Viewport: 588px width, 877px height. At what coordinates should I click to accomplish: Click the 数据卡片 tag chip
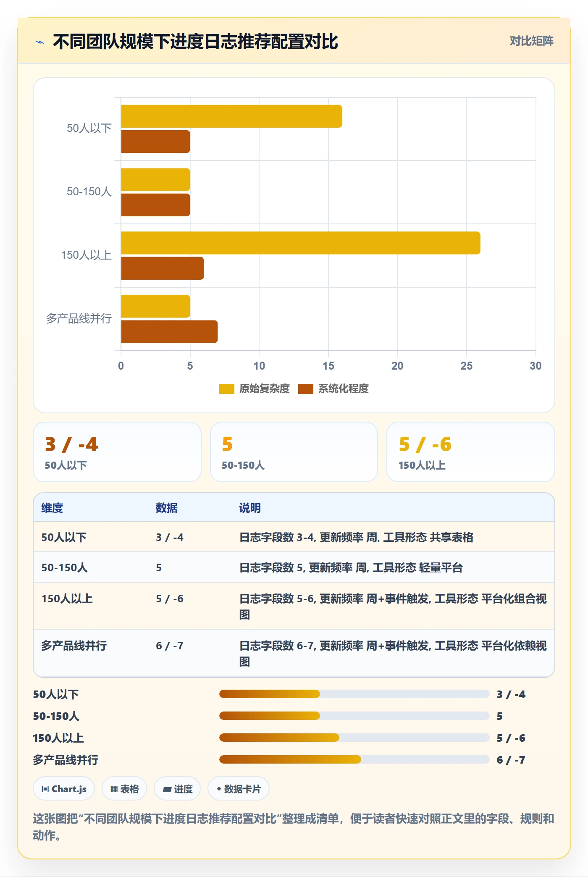click(x=239, y=789)
